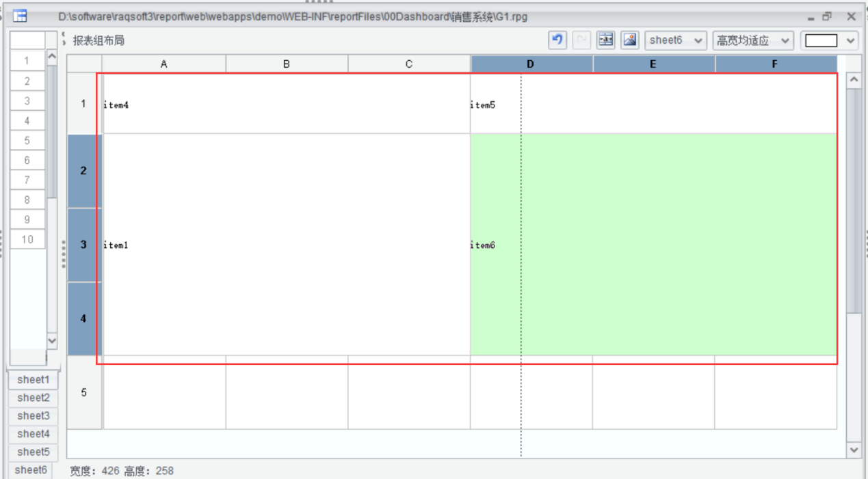The width and height of the screenshot is (868, 479).
Task: Open the sheet6 selection dropdown
Action: pos(676,40)
